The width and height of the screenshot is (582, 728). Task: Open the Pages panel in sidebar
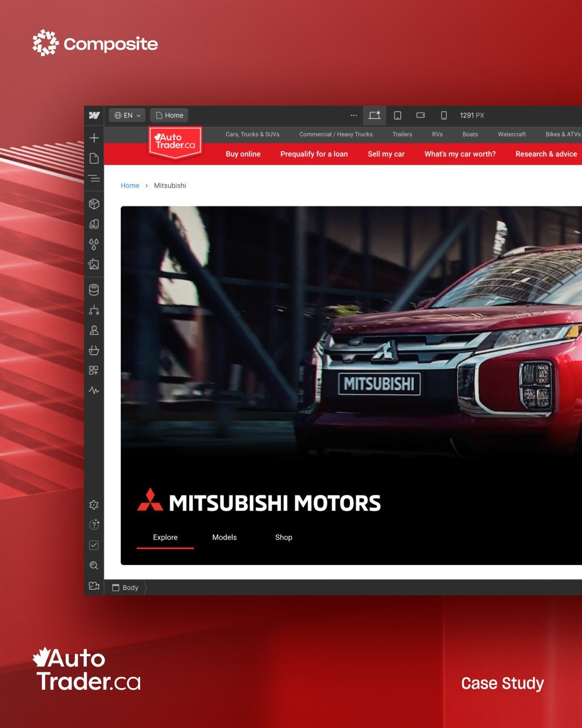94,159
